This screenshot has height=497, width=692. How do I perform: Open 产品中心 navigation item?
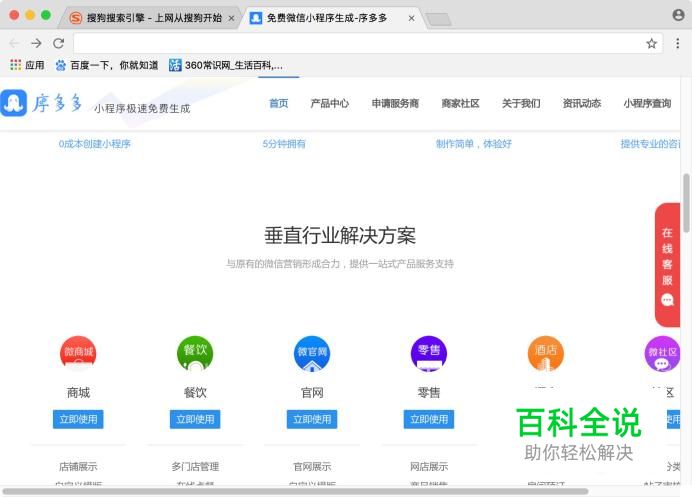329,103
